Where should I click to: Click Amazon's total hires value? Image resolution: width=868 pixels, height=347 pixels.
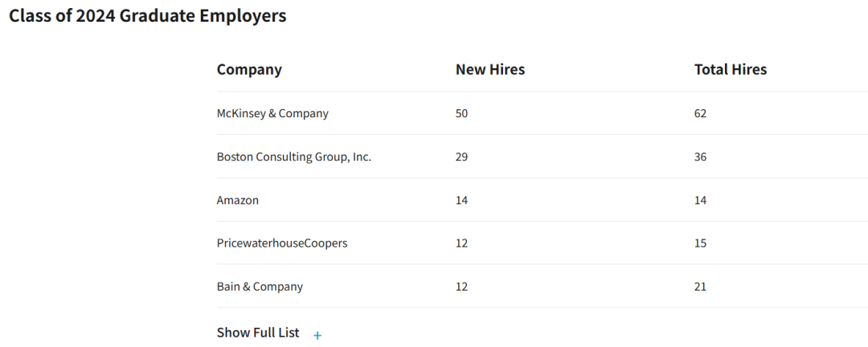coord(700,200)
